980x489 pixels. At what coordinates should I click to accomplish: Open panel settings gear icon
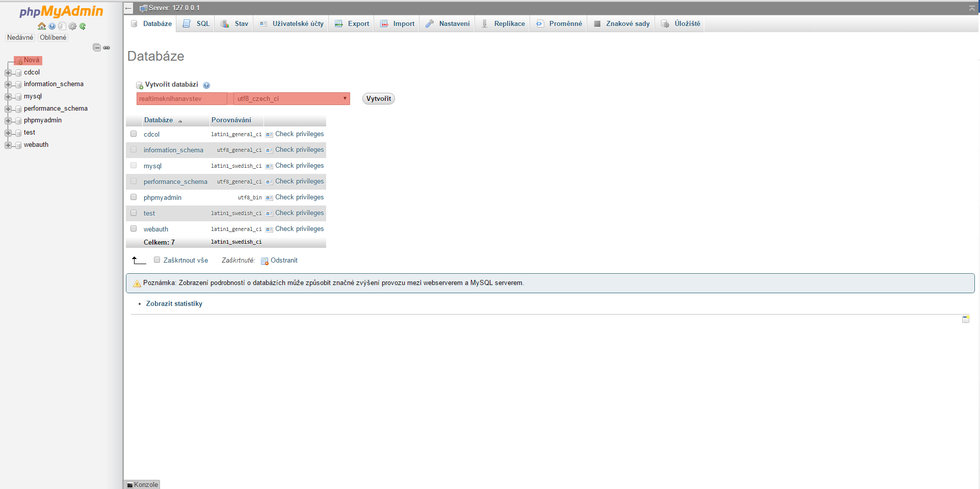tap(72, 26)
